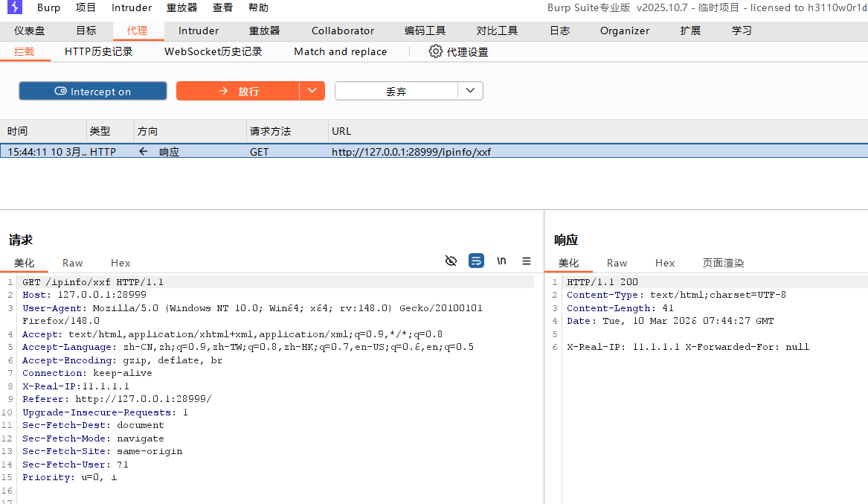Click the 放行 forward button
This screenshot has width=868, height=504.
pos(238,92)
